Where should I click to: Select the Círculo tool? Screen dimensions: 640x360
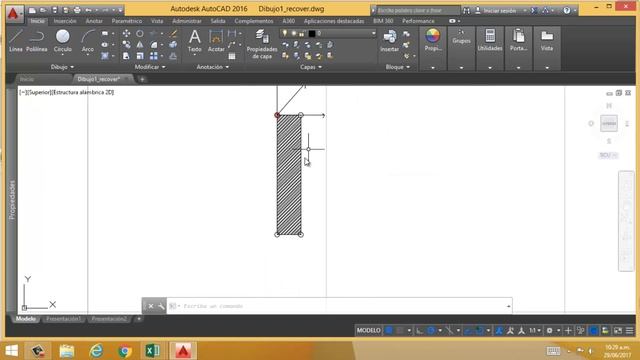click(x=62, y=41)
